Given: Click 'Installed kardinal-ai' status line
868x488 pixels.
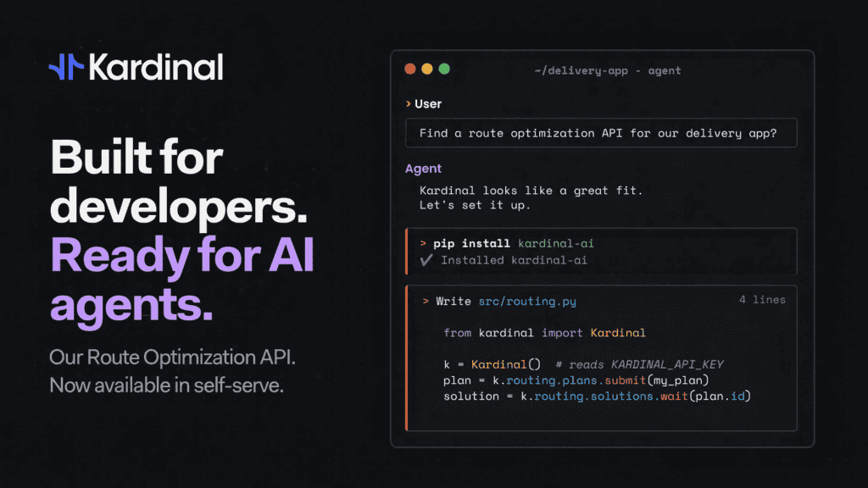Looking at the screenshot, I should click(x=514, y=260).
